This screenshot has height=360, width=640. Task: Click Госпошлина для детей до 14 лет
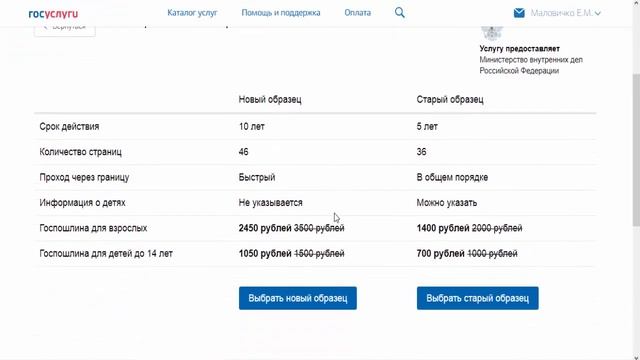(x=106, y=253)
